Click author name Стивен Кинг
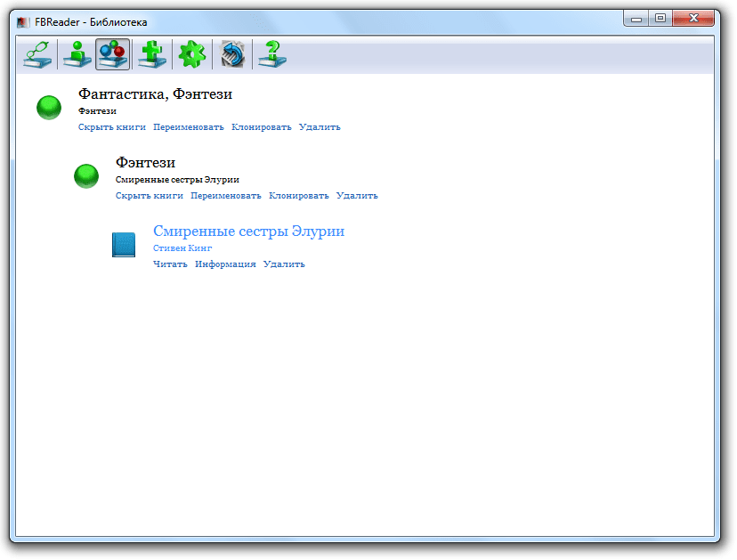 click(x=182, y=248)
